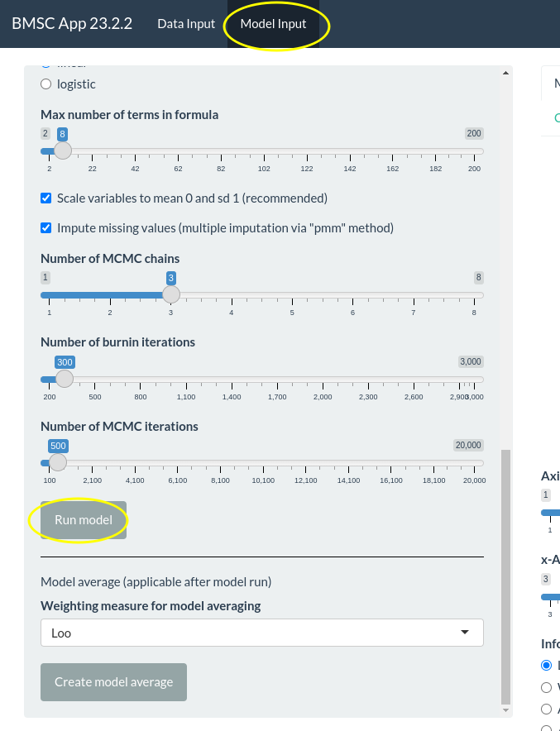Switch to the Data Input tab
This screenshot has width=560, height=731.
click(186, 24)
